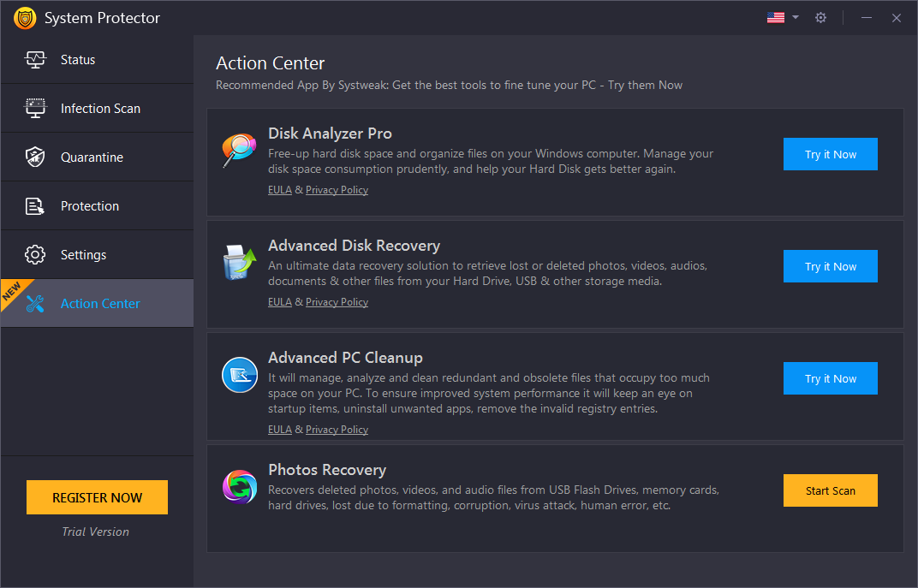Image resolution: width=918 pixels, height=588 pixels.
Task: Click the Quarantine shield icon
Action: point(35,157)
